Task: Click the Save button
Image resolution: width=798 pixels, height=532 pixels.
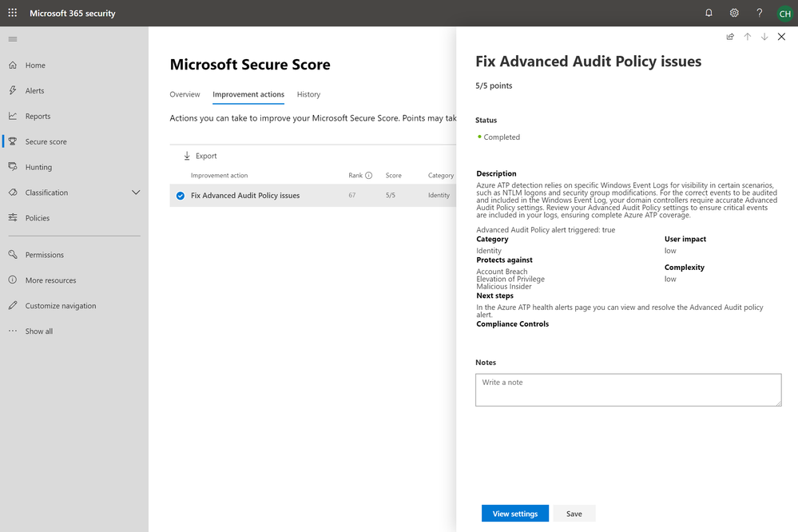Action: coord(574,514)
